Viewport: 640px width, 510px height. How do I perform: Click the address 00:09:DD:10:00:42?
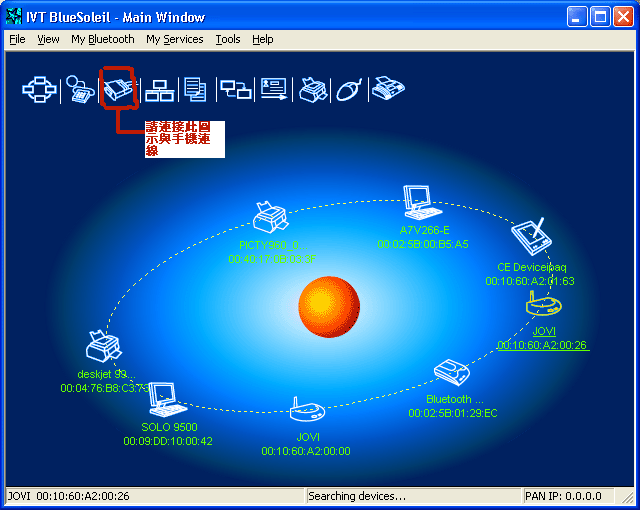[x=168, y=441]
